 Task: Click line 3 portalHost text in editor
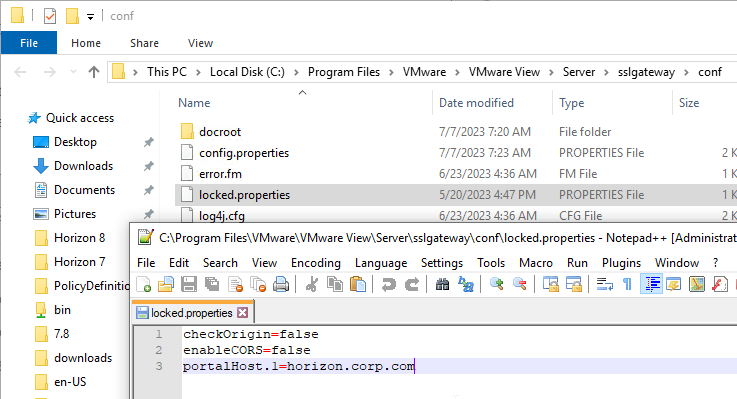tap(299, 366)
